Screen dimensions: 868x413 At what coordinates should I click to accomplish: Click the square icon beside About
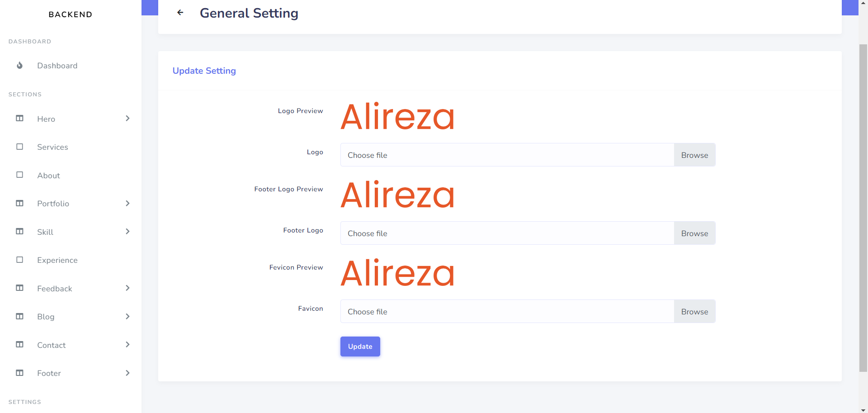point(20,175)
